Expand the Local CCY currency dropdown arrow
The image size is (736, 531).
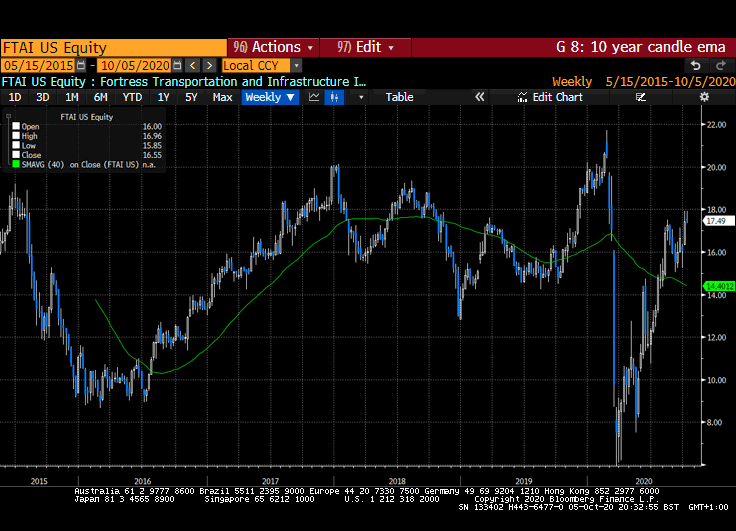296,66
